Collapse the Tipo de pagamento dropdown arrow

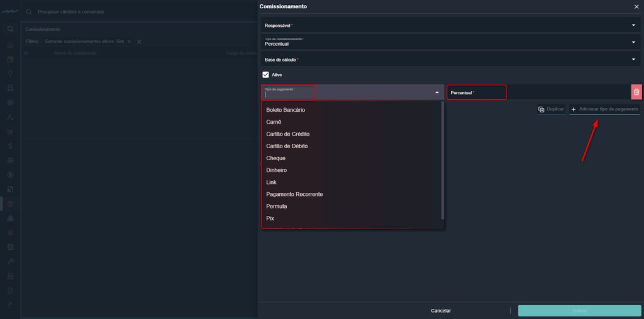(437, 92)
